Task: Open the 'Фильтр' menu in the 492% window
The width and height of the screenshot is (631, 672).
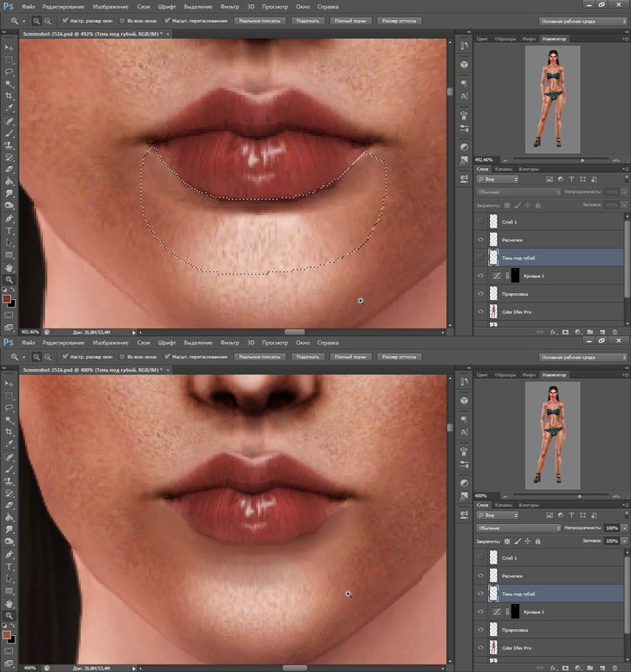Action: 229,7
